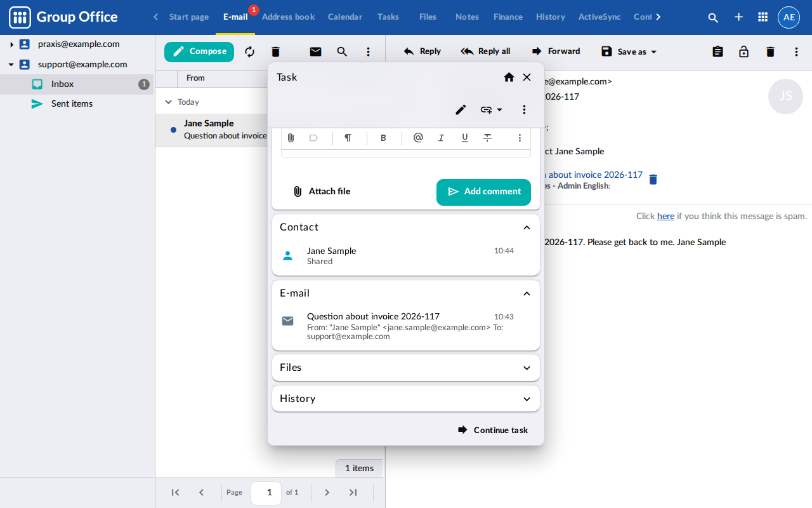812x508 pixels.
Task: Open the Notes tab
Action: click(467, 17)
